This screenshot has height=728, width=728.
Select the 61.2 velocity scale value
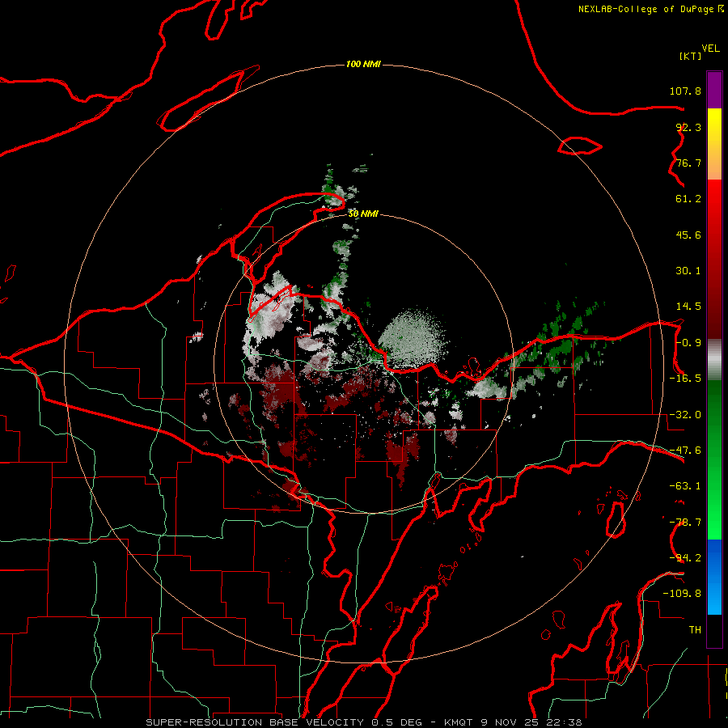[x=688, y=199]
